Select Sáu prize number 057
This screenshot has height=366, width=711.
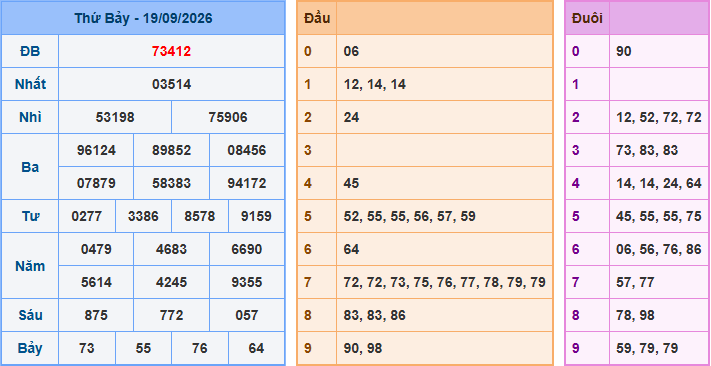[x=247, y=315]
